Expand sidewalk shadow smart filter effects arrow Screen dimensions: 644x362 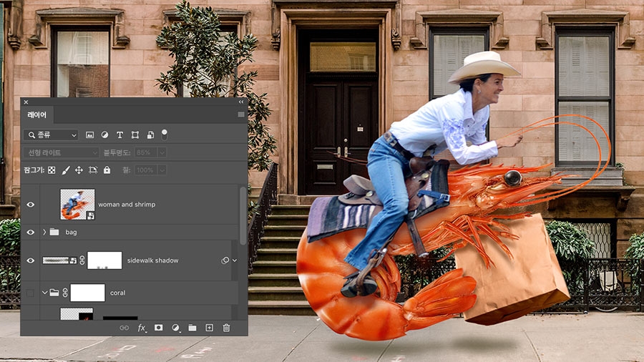[234, 260]
